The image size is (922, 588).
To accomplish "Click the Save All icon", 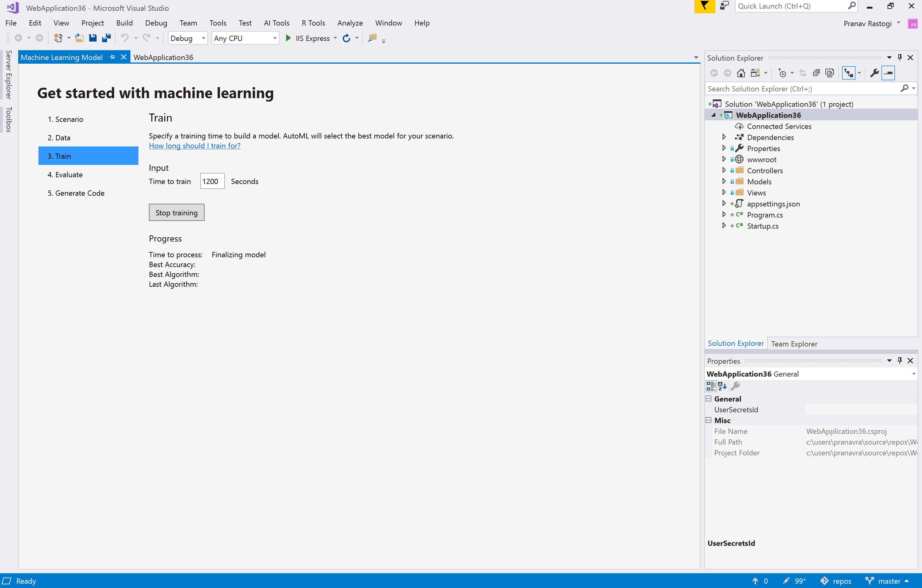I will pos(106,38).
